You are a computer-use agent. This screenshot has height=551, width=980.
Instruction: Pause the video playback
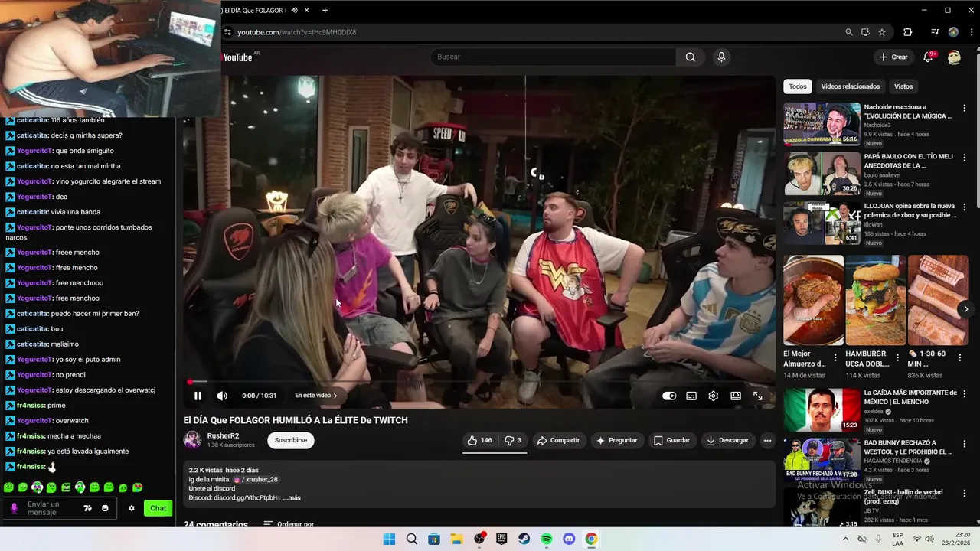tap(198, 396)
